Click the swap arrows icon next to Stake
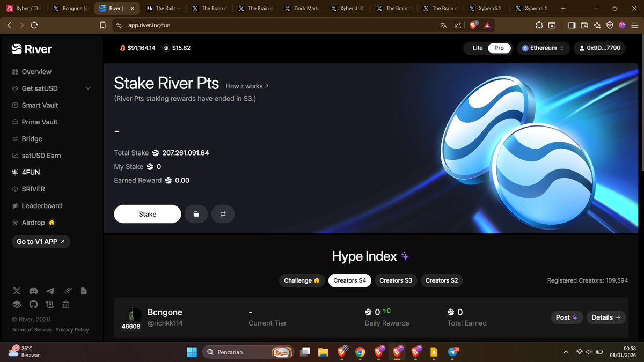This screenshot has height=362, width=644. 223,213
